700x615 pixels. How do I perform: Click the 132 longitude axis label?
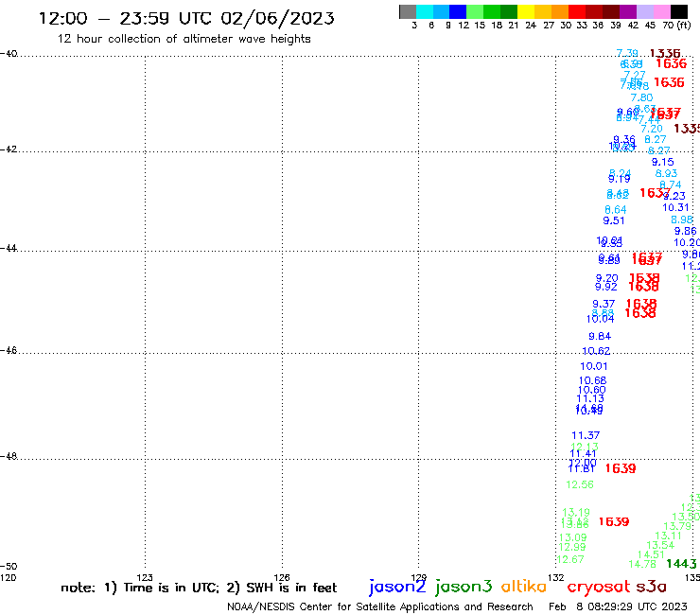(556, 577)
